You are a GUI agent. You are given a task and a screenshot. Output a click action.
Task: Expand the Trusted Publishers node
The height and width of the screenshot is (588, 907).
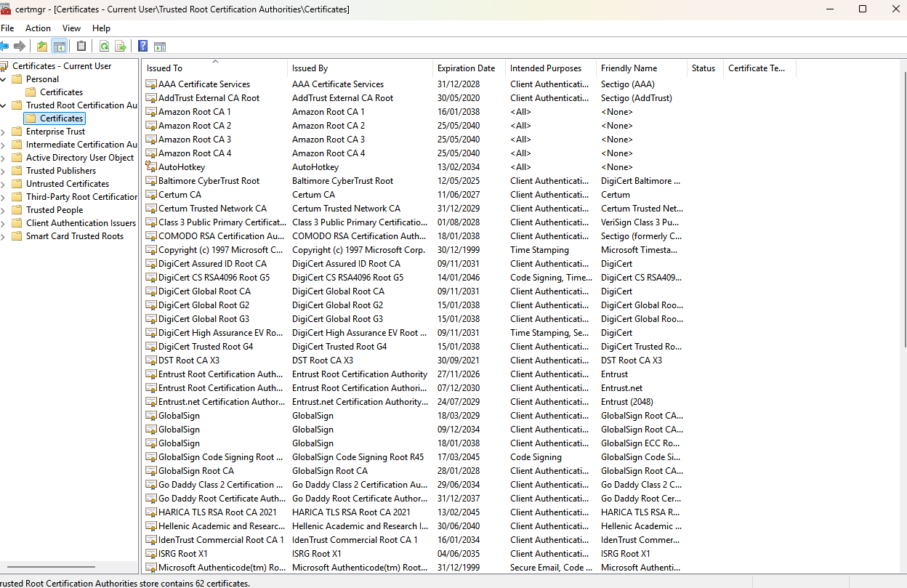point(3,171)
